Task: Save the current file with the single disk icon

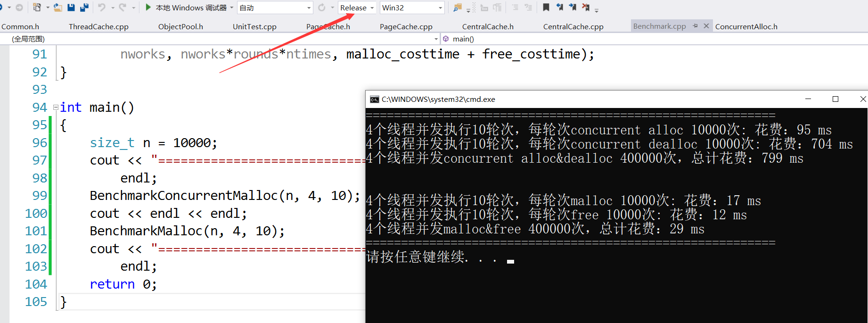Action: click(71, 8)
